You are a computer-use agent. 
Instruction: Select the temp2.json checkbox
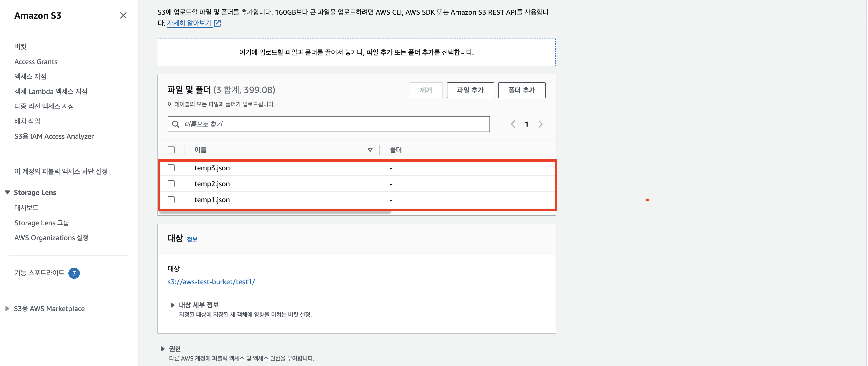pos(171,184)
